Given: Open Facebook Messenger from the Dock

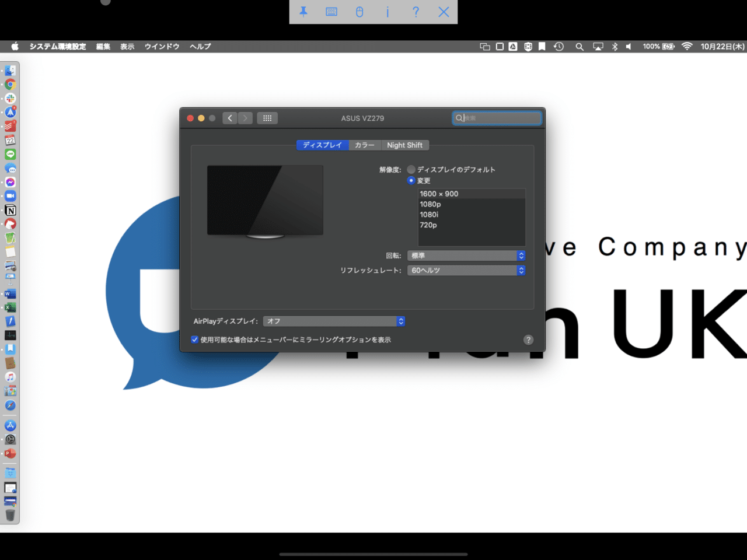Looking at the screenshot, I should click(x=10, y=182).
